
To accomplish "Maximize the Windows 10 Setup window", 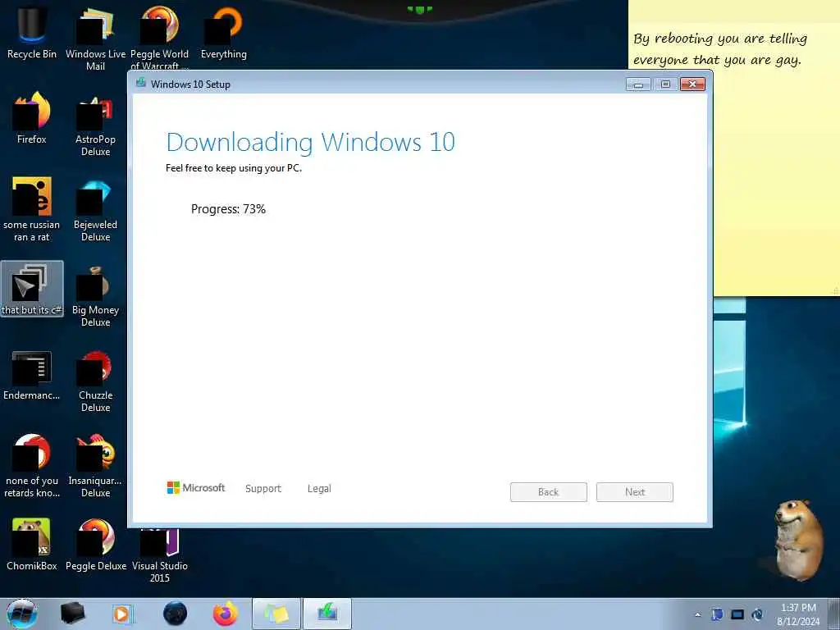I will pos(665,84).
